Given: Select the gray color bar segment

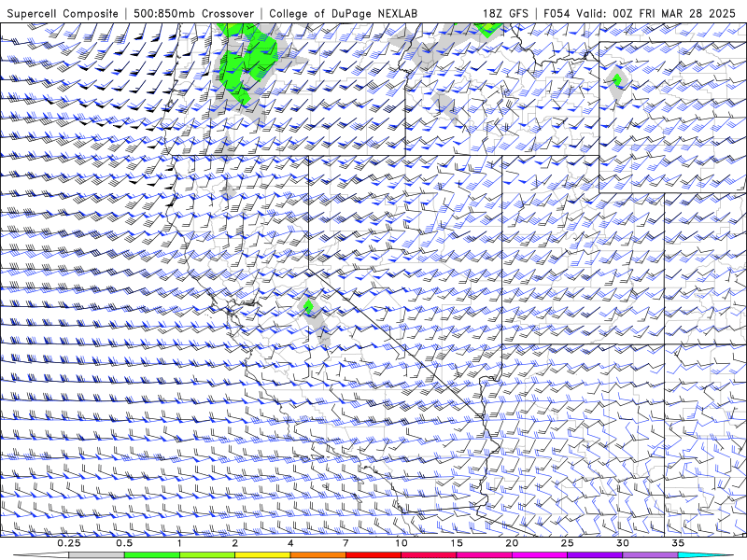Looking at the screenshot, I should tap(97, 555).
